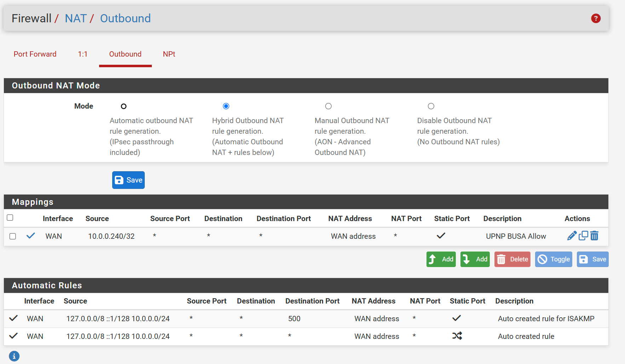625x364 pixels.
Task: Click the Mappings section header
Action: 306,202
